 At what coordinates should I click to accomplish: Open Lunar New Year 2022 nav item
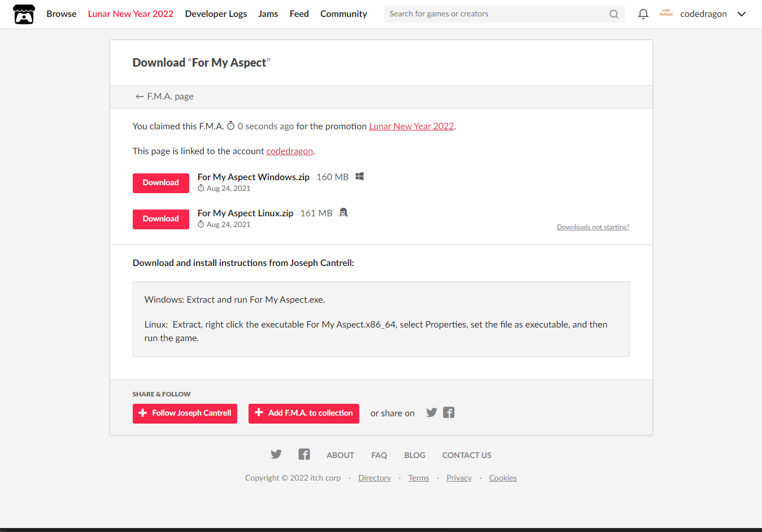coord(130,14)
